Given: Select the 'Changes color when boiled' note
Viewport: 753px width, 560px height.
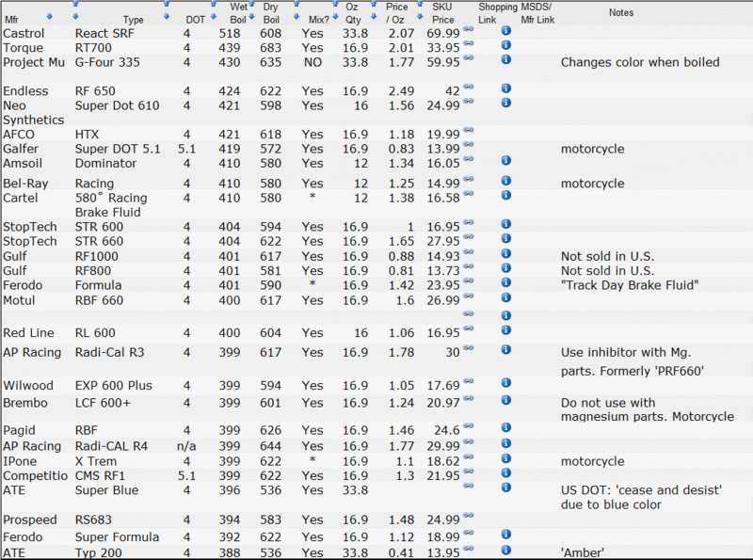Looking at the screenshot, I should tap(640, 62).
